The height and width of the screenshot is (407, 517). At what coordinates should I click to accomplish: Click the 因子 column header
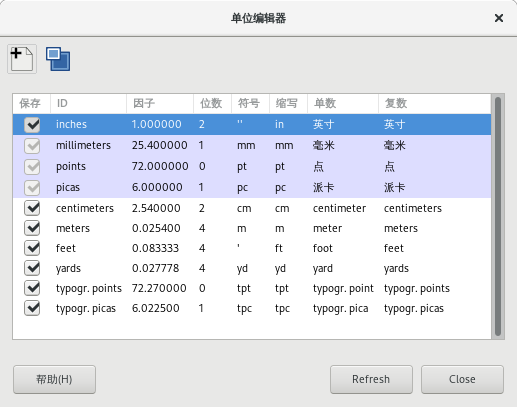coord(160,104)
